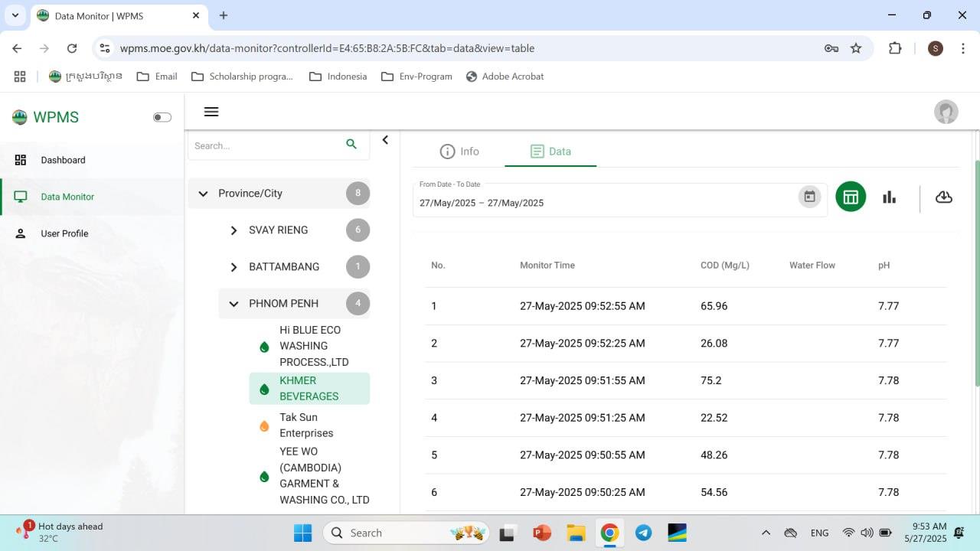The height and width of the screenshot is (551, 980).
Task: Click the YEE WO green droplet icon
Action: point(264,476)
